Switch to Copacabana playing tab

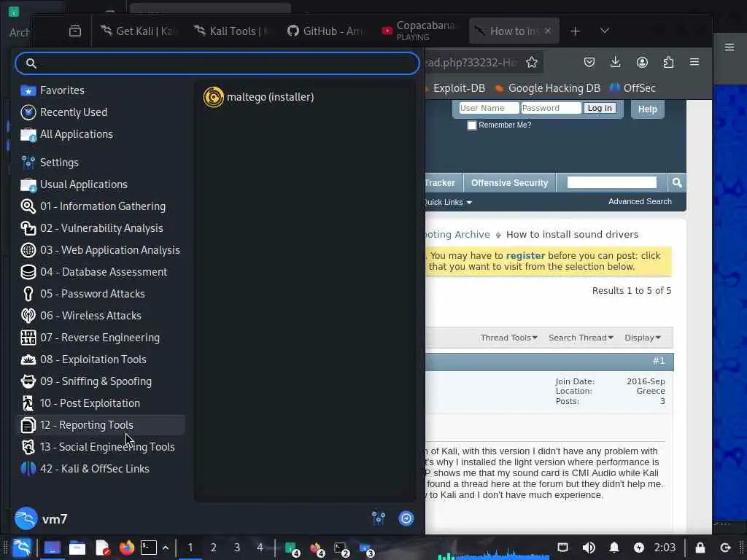coord(419,31)
